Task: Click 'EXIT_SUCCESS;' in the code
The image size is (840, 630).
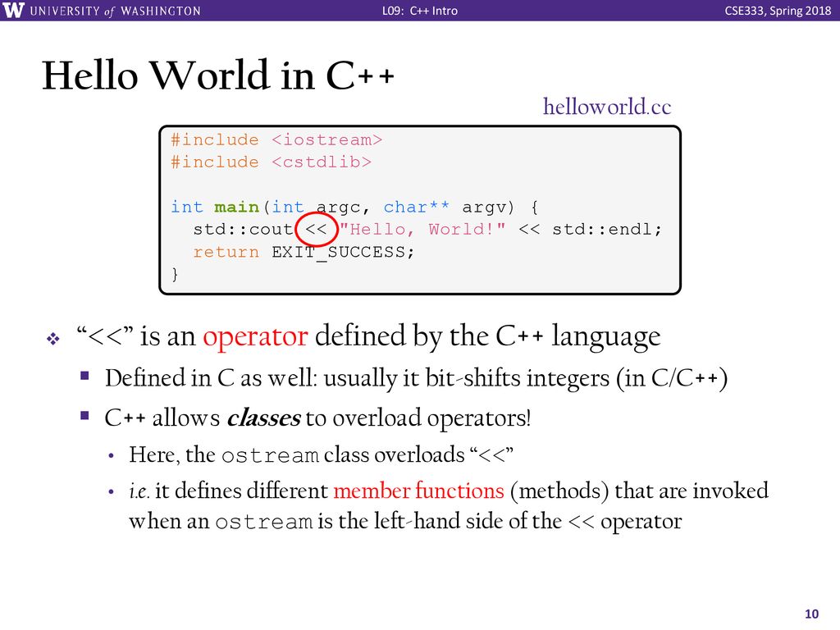Action: [343, 253]
